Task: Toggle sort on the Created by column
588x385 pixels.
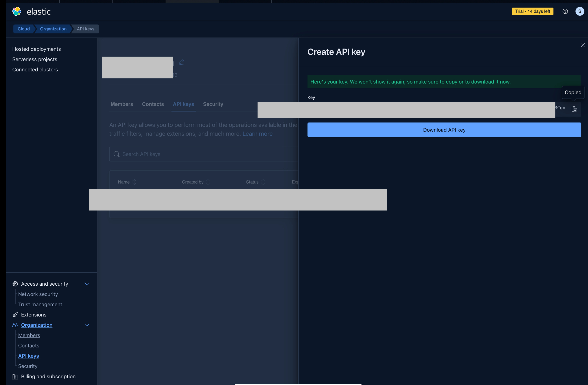Action: click(x=208, y=182)
